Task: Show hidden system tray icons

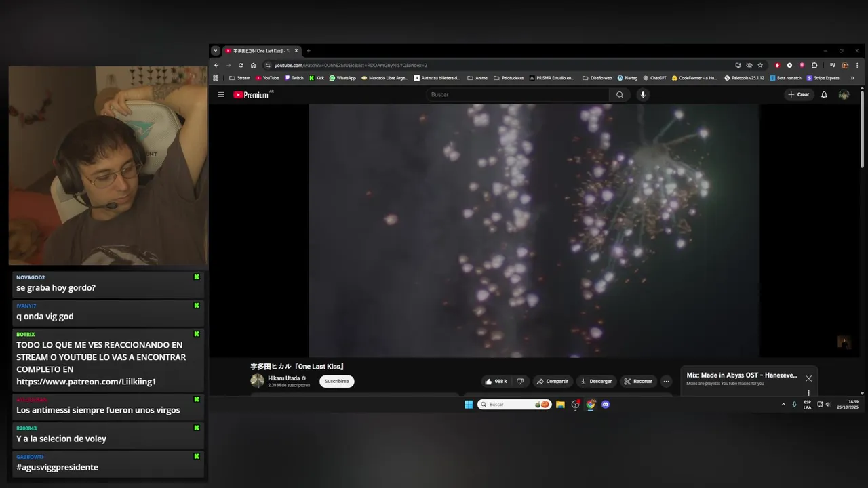Action: coord(783,405)
